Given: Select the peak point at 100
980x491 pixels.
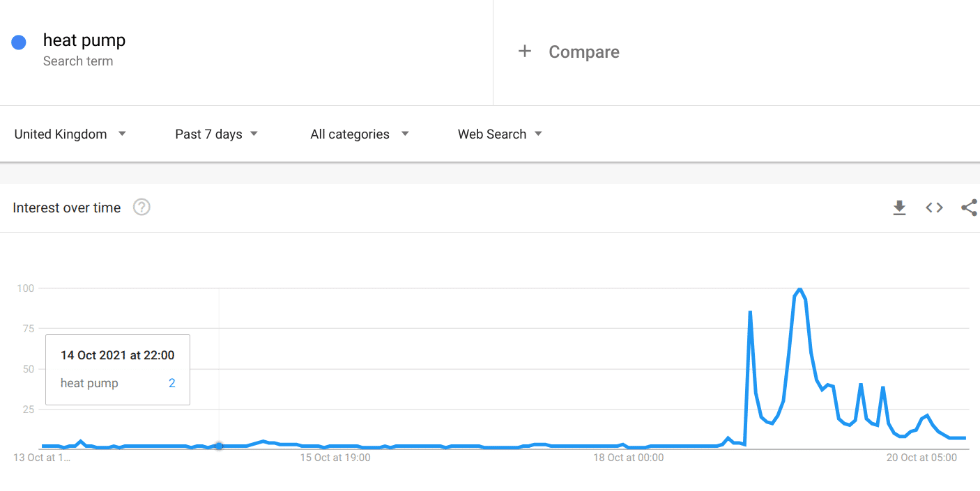Looking at the screenshot, I should (x=799, y=288).
